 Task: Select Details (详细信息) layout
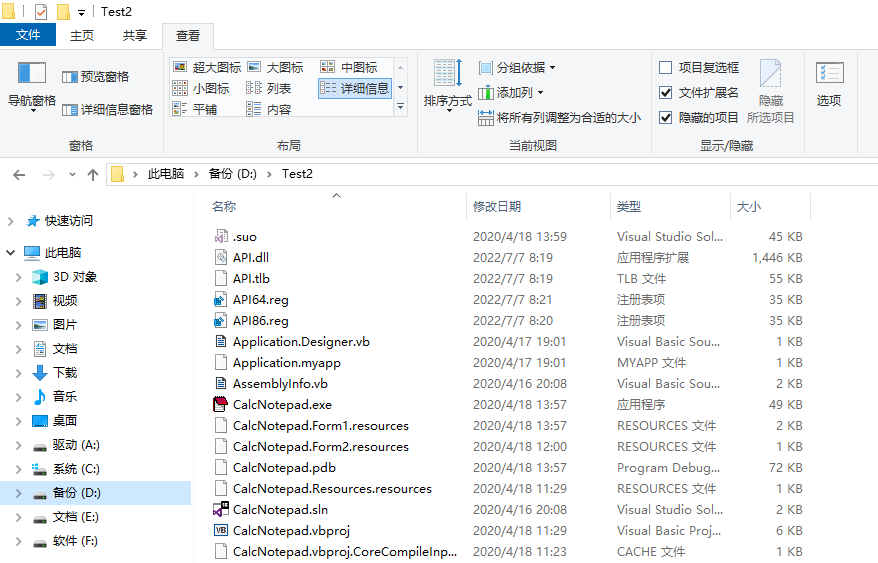point(354,89)
